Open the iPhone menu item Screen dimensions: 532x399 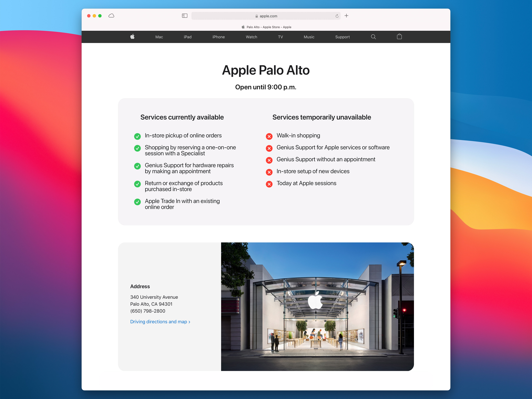tap(218, 37)
